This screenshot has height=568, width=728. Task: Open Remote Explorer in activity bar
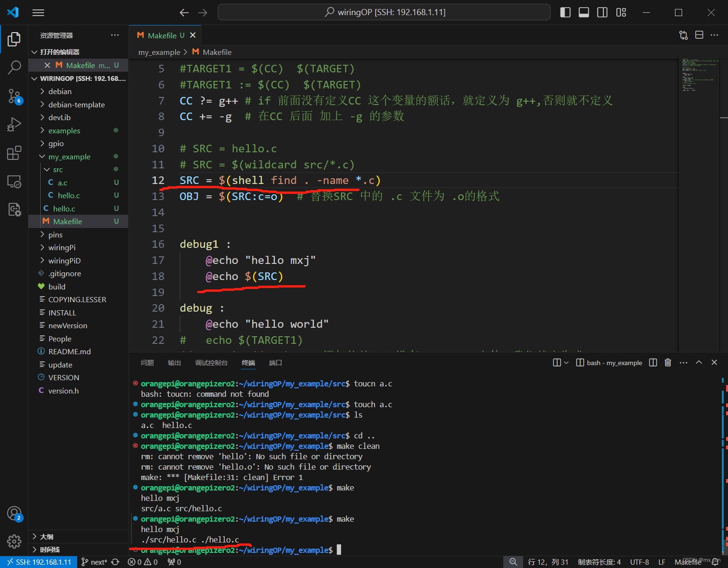pos(14,182)
